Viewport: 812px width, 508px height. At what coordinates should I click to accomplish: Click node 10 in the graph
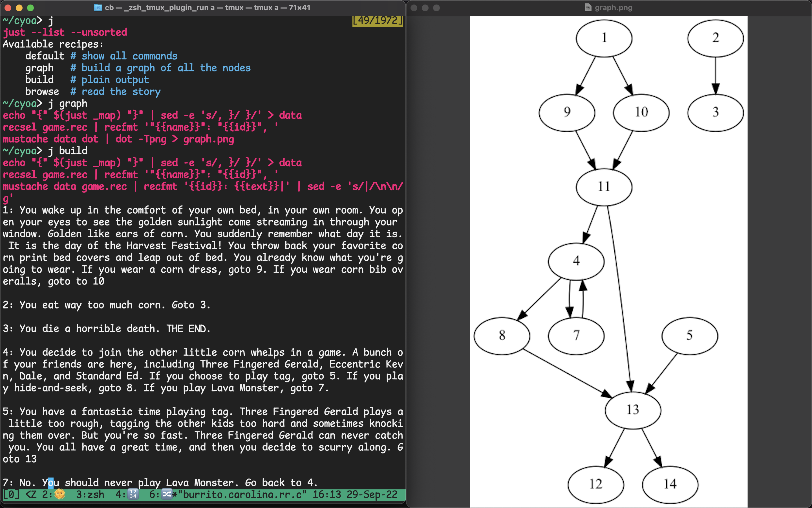[641, 113]
